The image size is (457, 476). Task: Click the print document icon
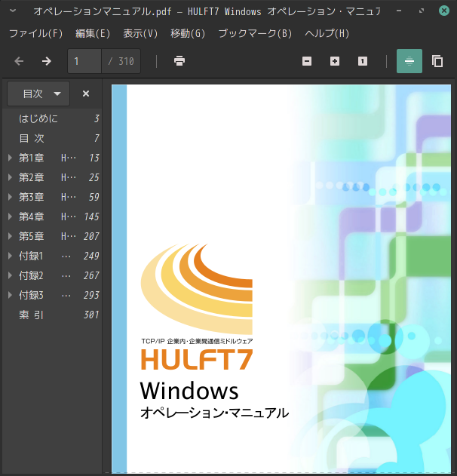179,61
